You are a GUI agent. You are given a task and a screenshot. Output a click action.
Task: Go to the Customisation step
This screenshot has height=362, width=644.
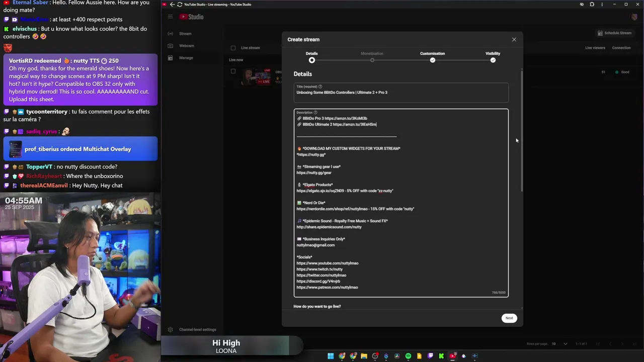pos(432,57)
